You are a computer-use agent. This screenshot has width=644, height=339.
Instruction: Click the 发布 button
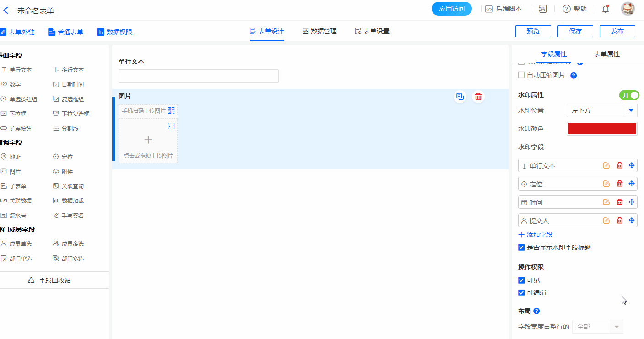point(617,31)
